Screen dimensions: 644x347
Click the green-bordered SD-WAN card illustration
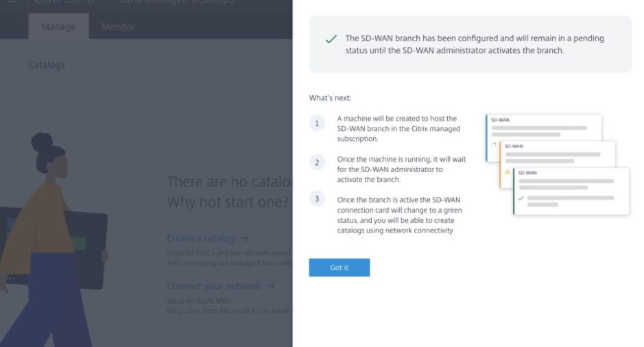571,191
